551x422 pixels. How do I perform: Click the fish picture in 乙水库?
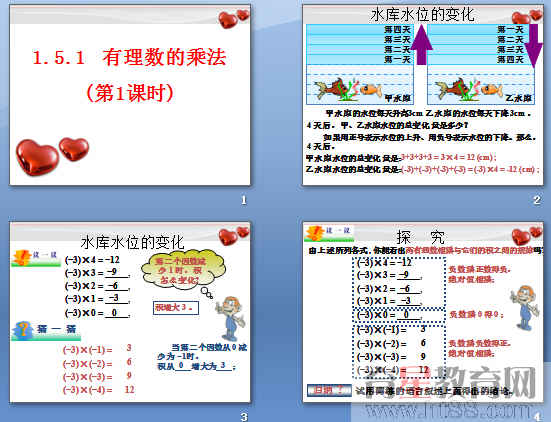(469, 89)
